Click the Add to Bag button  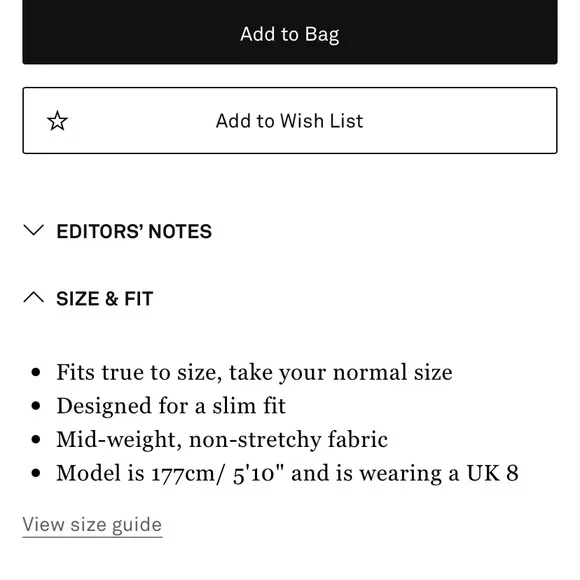pos(290,32)
